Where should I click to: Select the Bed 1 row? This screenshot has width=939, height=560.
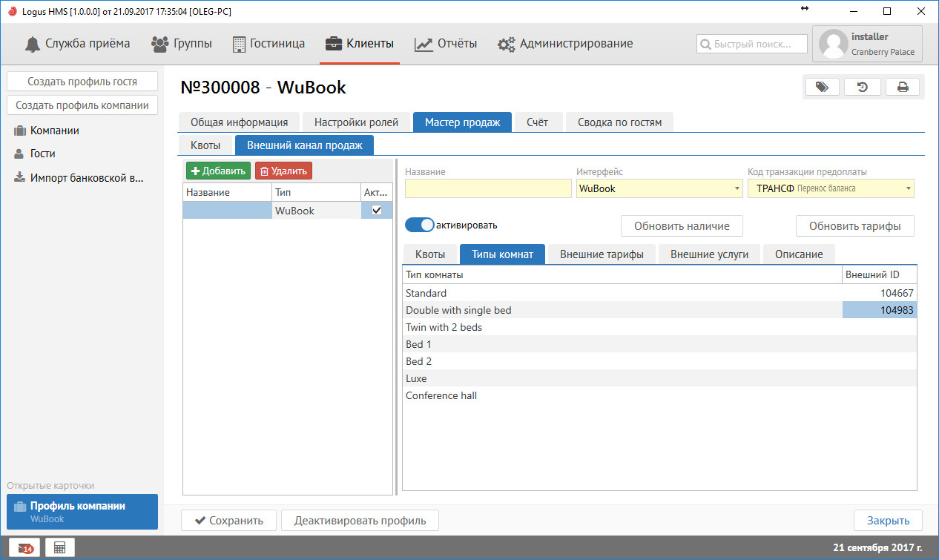(x=659, y=344)
